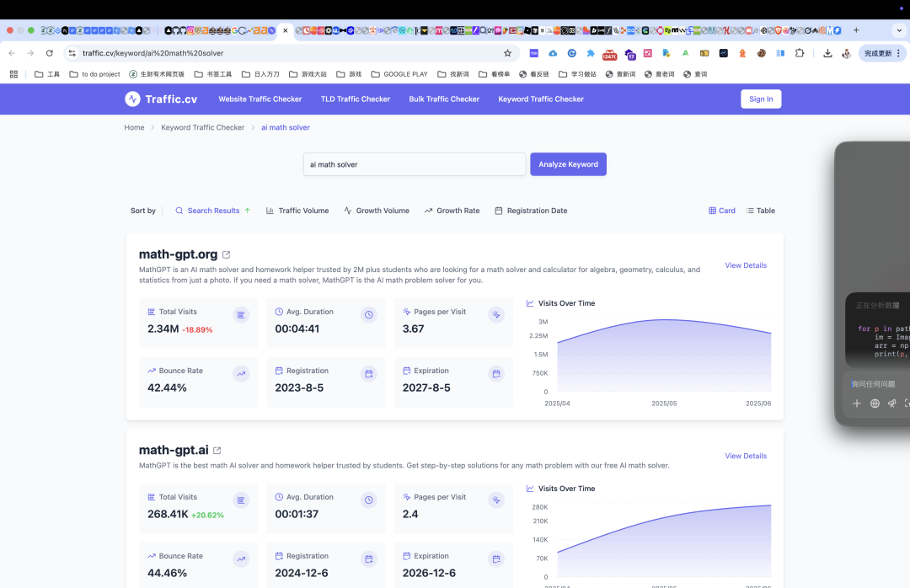Image resolution: width=910 pixels, height=588 pixels.
Task: Switch to Card view
Action: [721, 211]
